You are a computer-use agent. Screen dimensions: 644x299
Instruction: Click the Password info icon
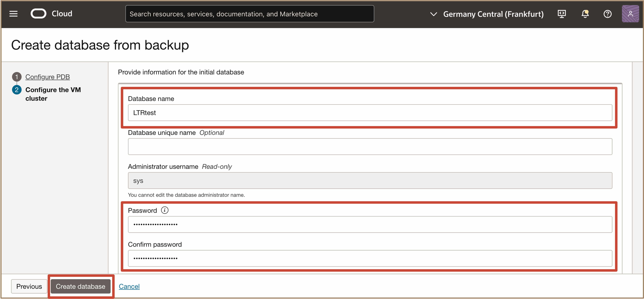pyautogui.click(x=164, y=210)
